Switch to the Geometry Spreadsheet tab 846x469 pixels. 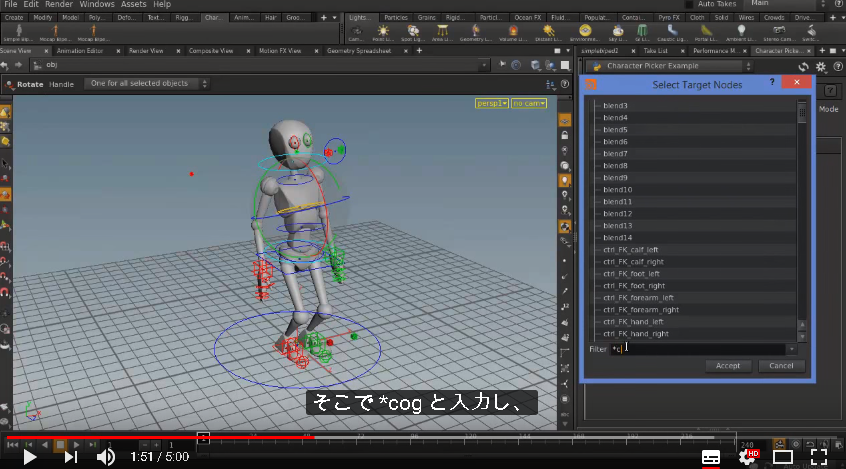tap(359, 51)
